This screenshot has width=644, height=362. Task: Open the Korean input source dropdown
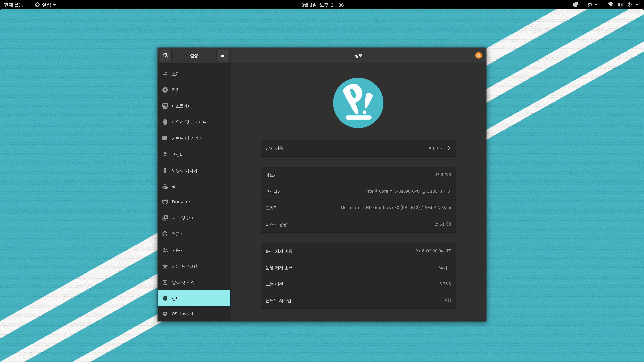[592, 5]
